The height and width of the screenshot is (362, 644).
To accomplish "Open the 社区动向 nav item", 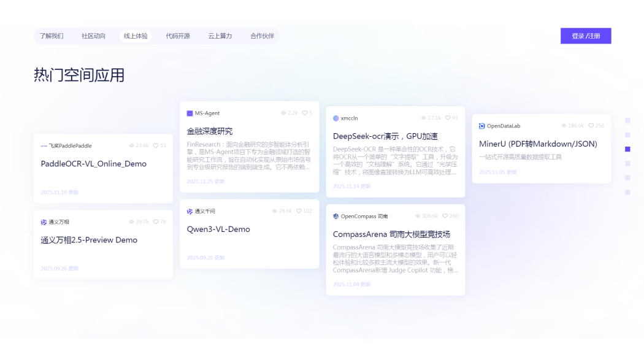I will 94,36.
